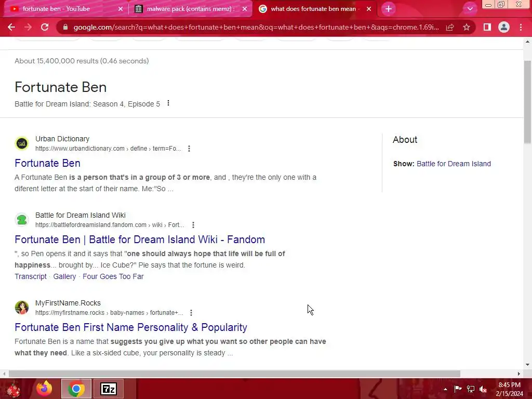Click the horizontal scrollbar right arrow
The height and width of the screenshot is (399, 532).
click(519, 374)
